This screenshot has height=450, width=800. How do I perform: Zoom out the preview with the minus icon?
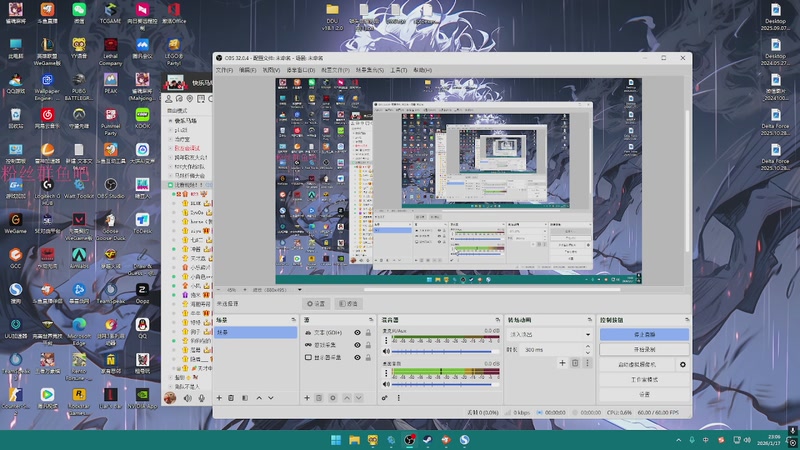(219, 290)
